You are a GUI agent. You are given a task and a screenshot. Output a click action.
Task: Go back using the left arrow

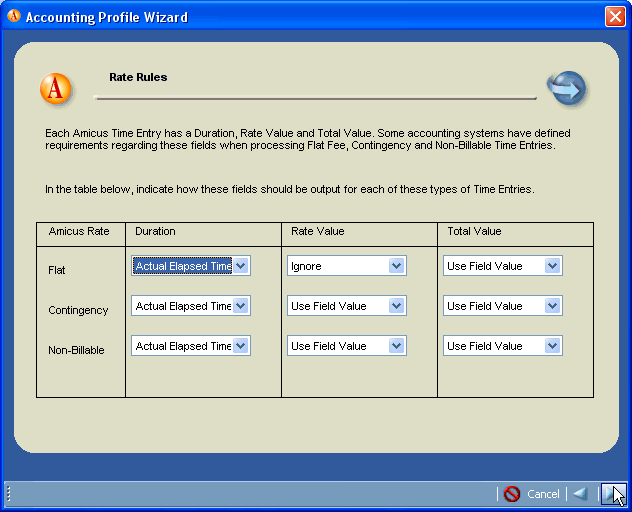click(x=579, y=494)
